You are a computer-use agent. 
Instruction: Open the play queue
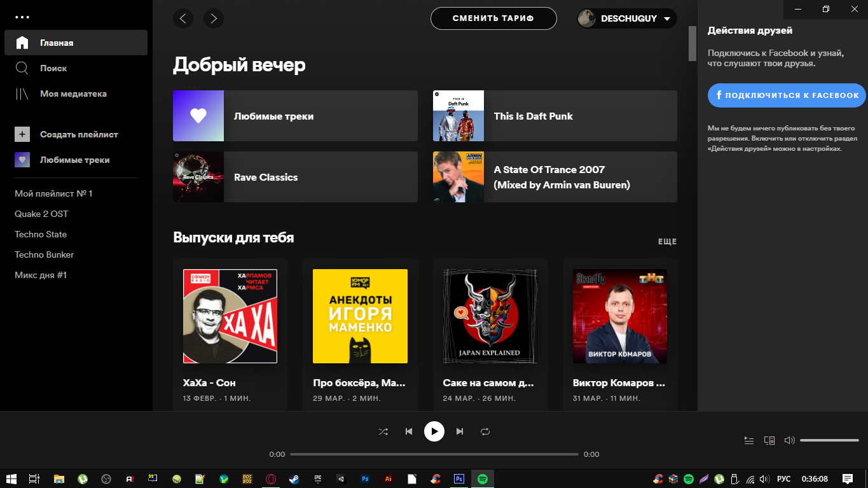749,440
